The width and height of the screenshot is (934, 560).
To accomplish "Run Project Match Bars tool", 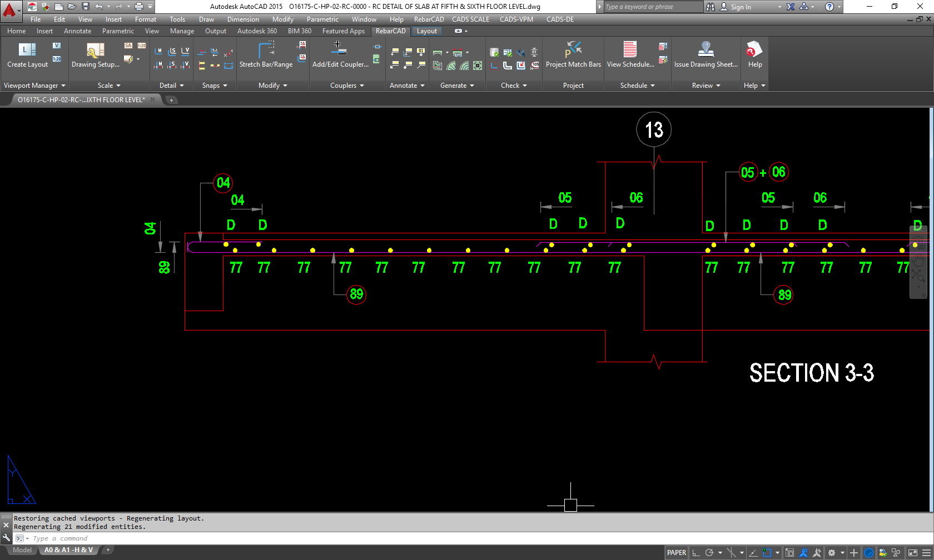I will [573, 56].
